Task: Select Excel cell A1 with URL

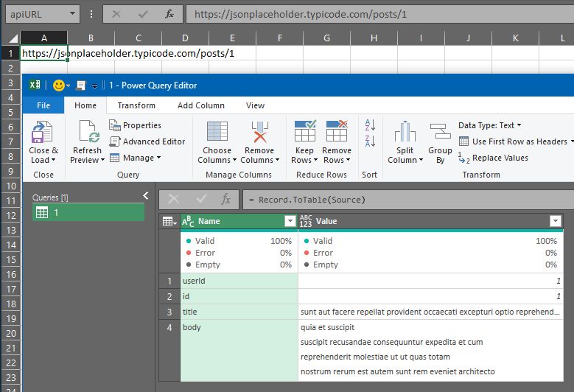Action: point(44,54)
